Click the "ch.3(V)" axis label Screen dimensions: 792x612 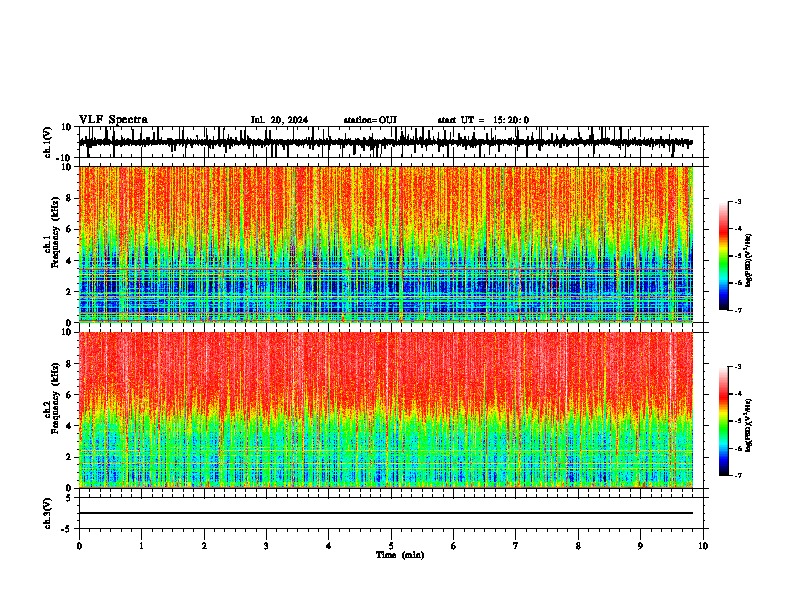point(48,513)
